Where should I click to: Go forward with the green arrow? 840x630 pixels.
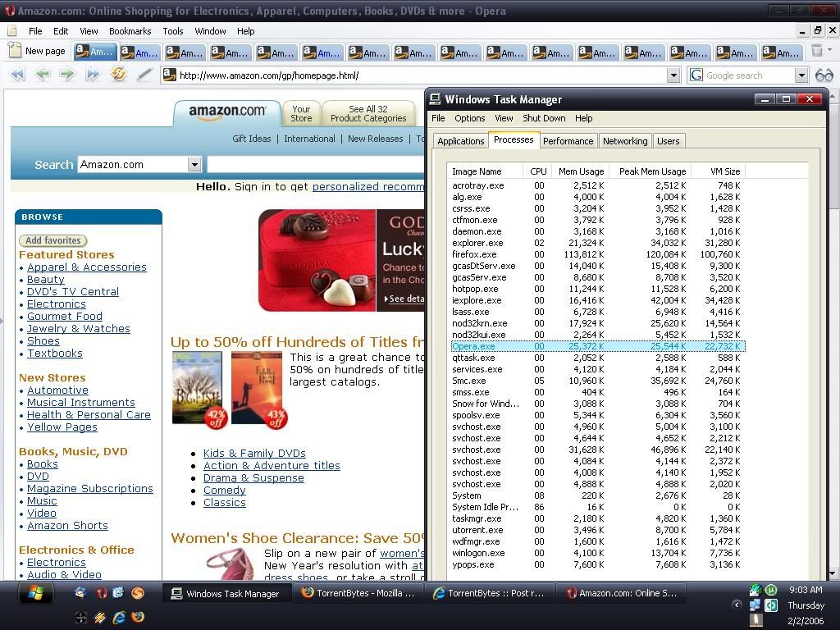click(x=67, y=75)
